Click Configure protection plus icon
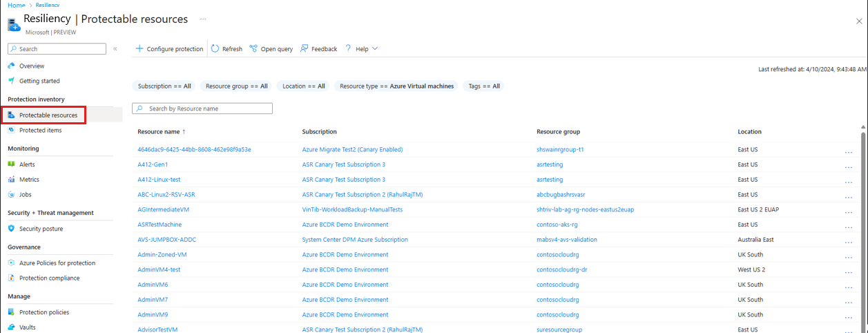 click(x=139, y=49)
